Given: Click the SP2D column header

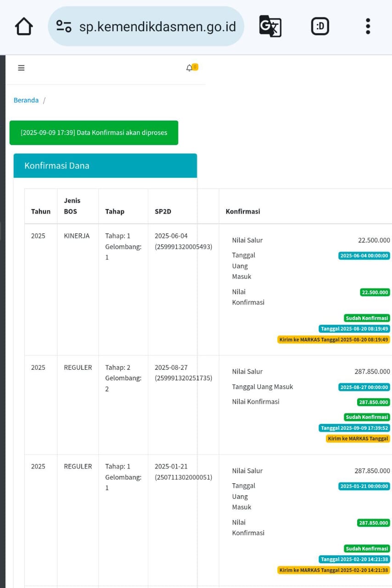Looking at the screenshot, I should 163,211.
